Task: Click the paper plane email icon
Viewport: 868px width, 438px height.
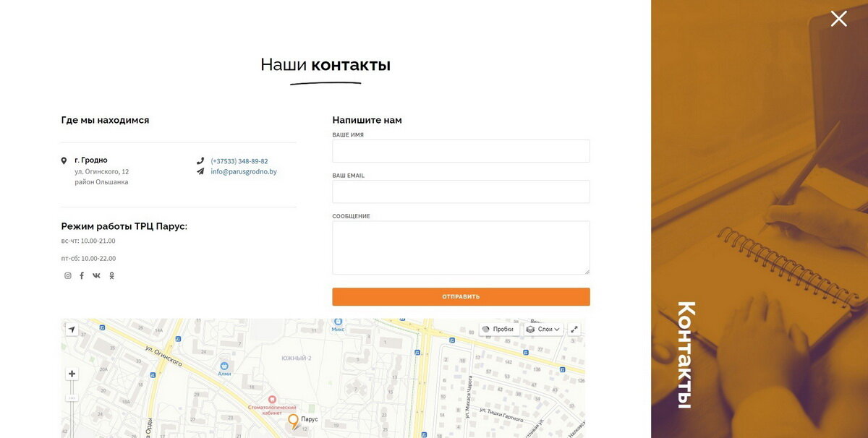Action: pyautogui.click(x=200, y=171)
